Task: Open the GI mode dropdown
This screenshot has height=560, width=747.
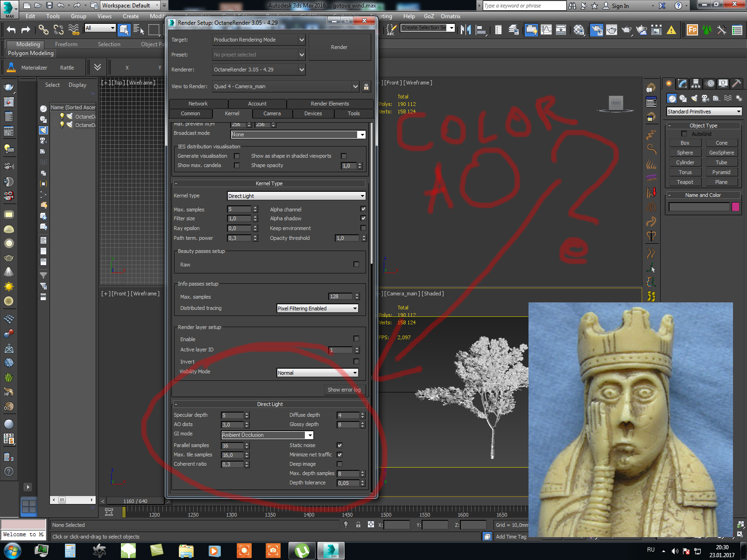Action: 267,435
